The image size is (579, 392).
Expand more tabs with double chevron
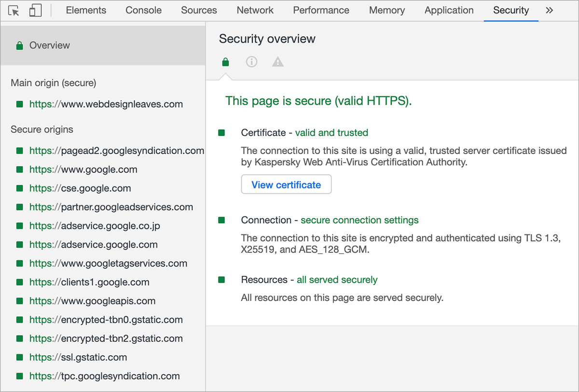(x=549, y=10)
